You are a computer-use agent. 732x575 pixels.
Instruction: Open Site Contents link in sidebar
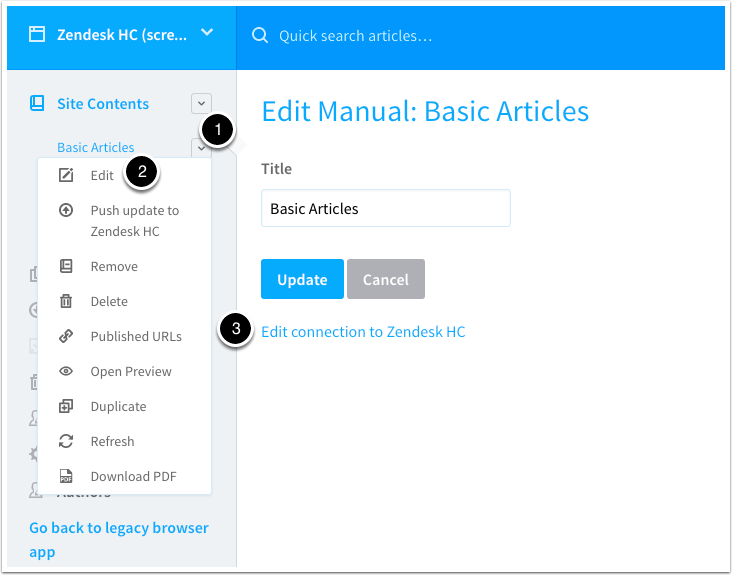click(103, 104)
